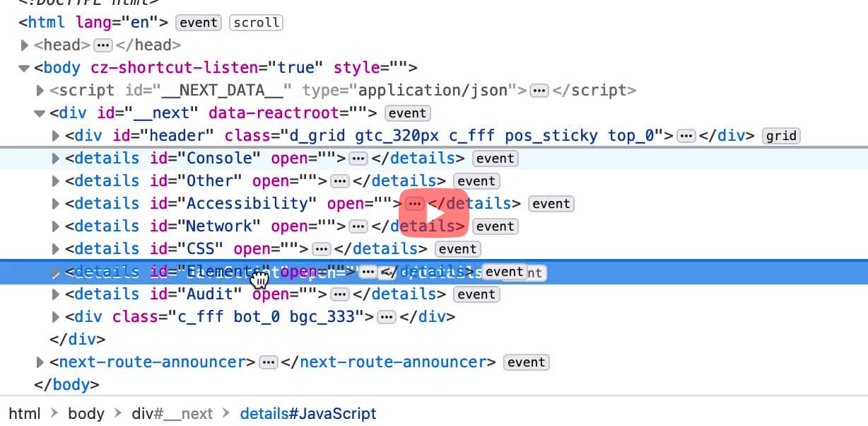This screenshot has width=868, height=426.
Task: Expand the div#header node
Action: pos(56,136)
